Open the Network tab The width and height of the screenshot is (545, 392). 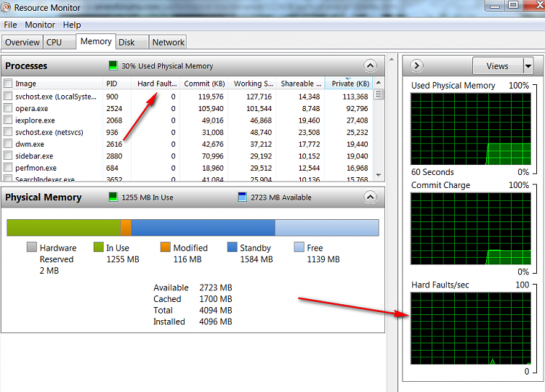(x=169, y=42)
